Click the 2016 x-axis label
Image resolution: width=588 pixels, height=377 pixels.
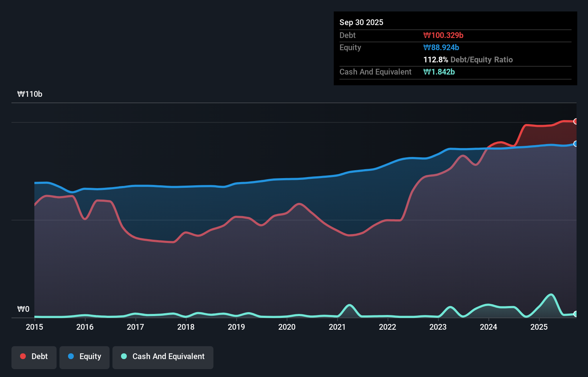coord(85,327)
